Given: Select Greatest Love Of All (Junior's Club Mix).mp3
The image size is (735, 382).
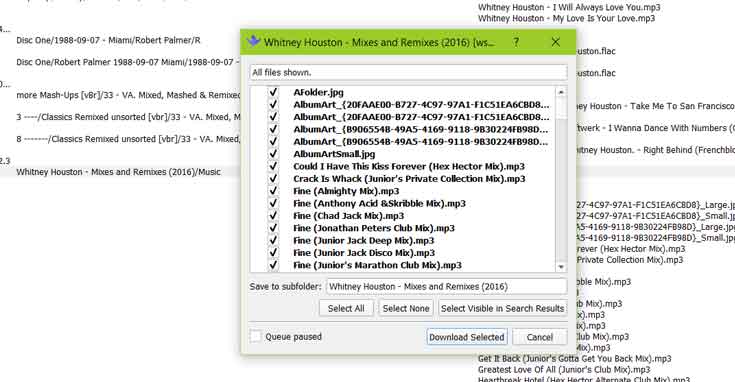Looking at the screenshot, I should click(564, 369).
